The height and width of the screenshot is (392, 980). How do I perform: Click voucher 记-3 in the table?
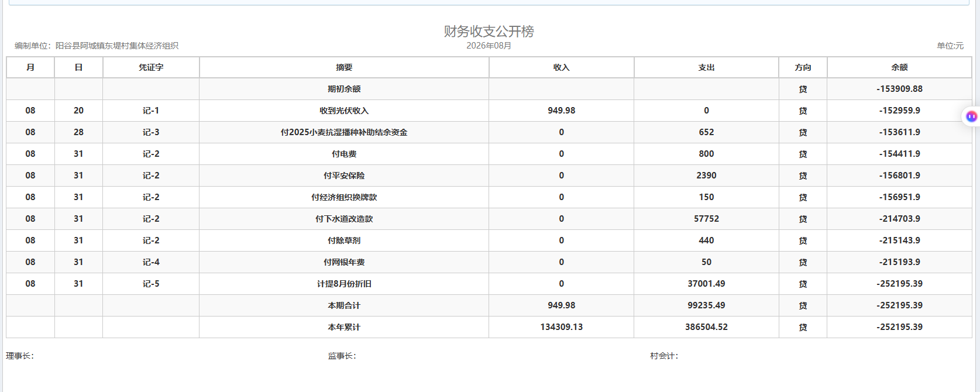pos(151,132)
